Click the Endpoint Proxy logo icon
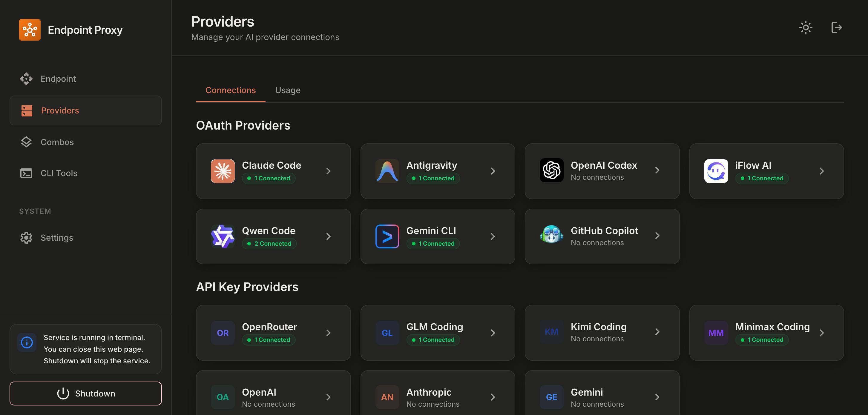The image size is (868, 415). coord(30,30)
